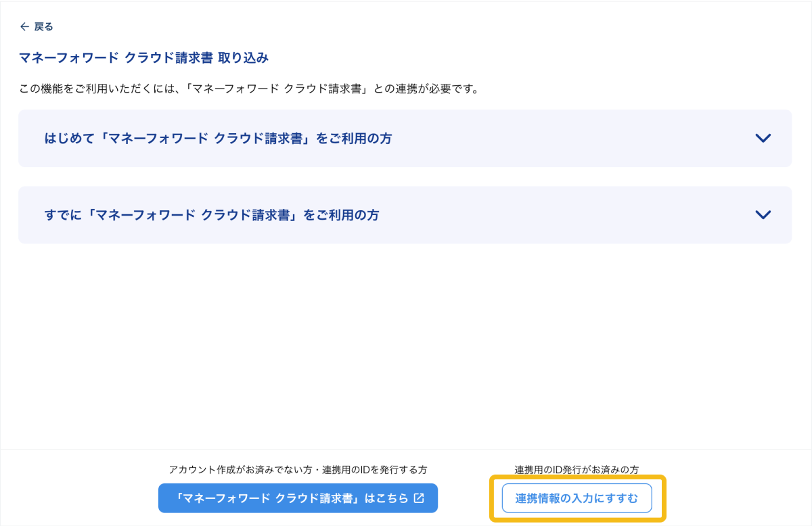812x526 pixels.
Task: Click the word はこちら on blue button
Action: point(386,498)
